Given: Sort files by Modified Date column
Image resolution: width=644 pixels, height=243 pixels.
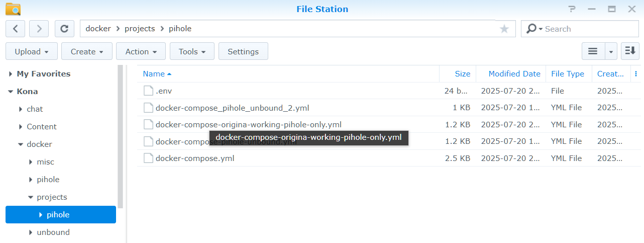Looking at the screenshot, I should 514,74.
